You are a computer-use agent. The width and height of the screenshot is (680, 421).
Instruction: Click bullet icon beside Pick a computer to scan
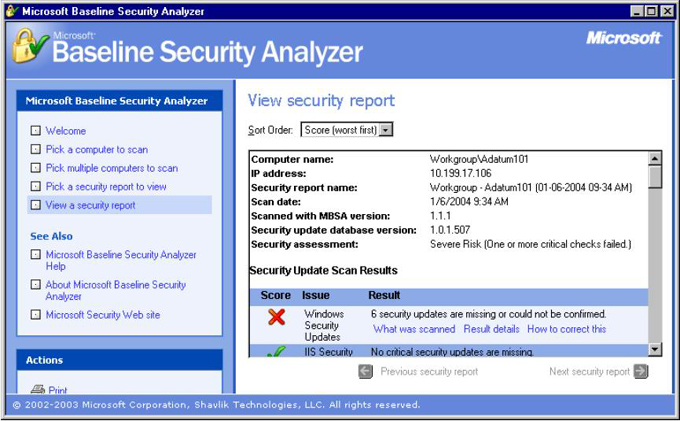click(x=36, y=149)
